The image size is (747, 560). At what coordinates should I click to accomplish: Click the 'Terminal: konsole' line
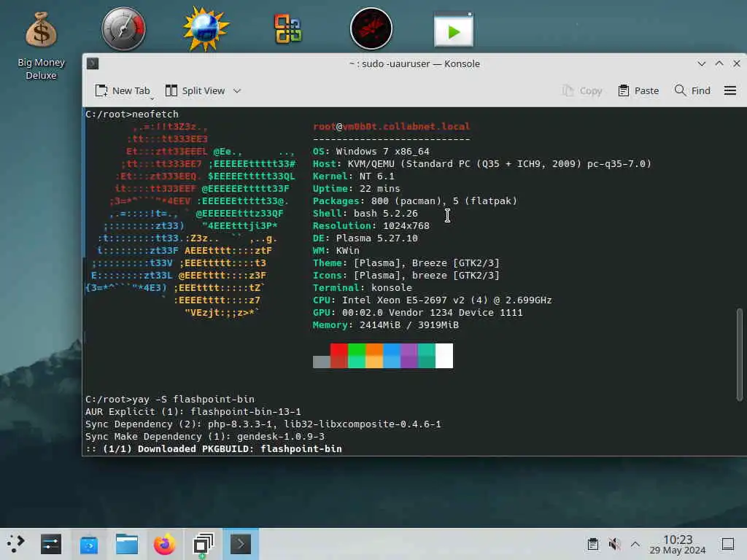click(x=363, y=287)
